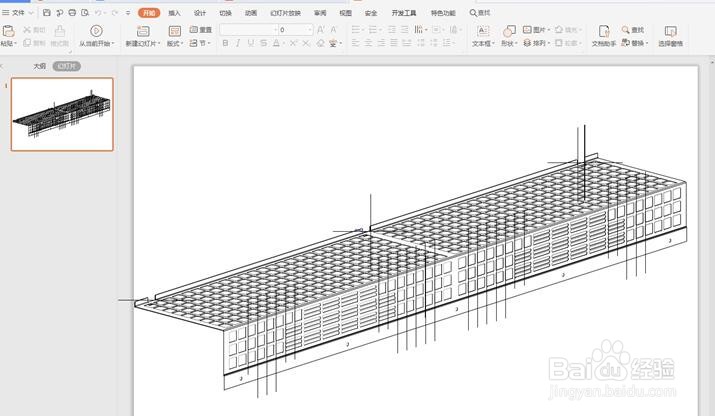This screenshot has width=715, height=416.
Task: Click the Fill shape button
Action: [566, 30]
